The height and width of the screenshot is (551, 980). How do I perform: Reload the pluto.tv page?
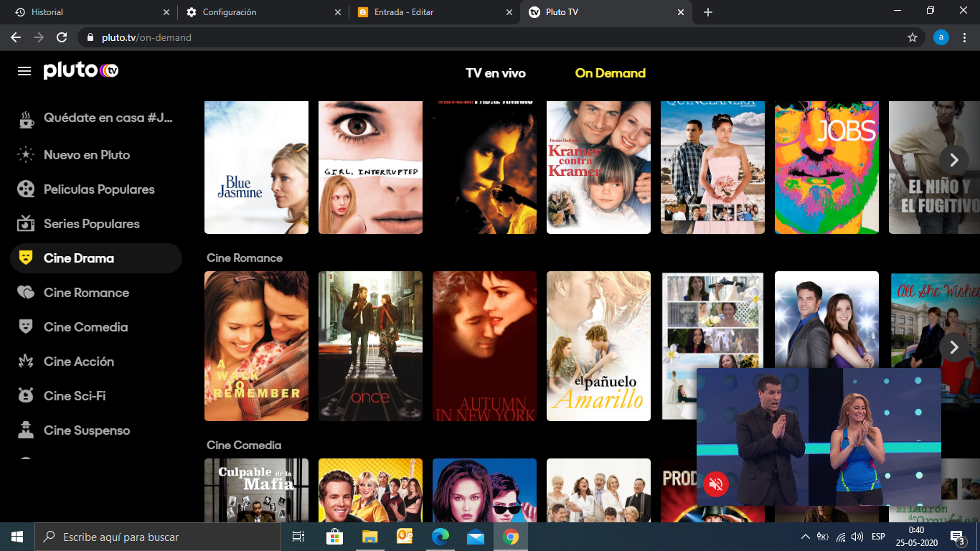[x=62, y=37]
